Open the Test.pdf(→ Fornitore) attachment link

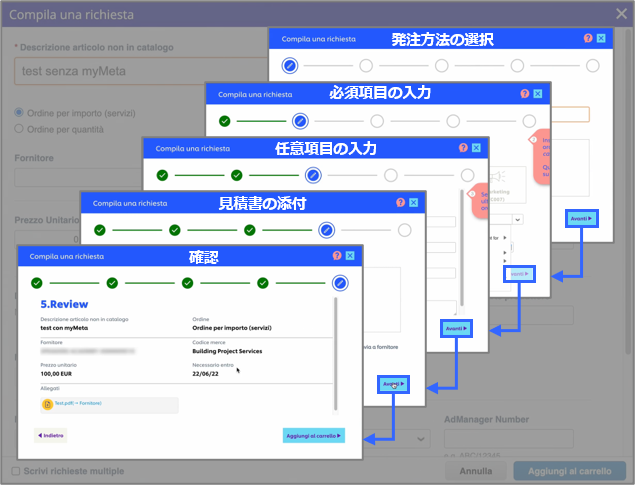tap(78, 403)
